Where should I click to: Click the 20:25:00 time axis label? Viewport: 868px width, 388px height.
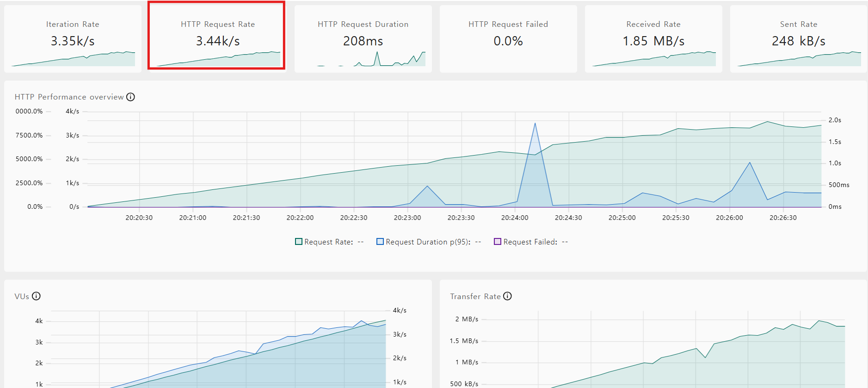622,218
